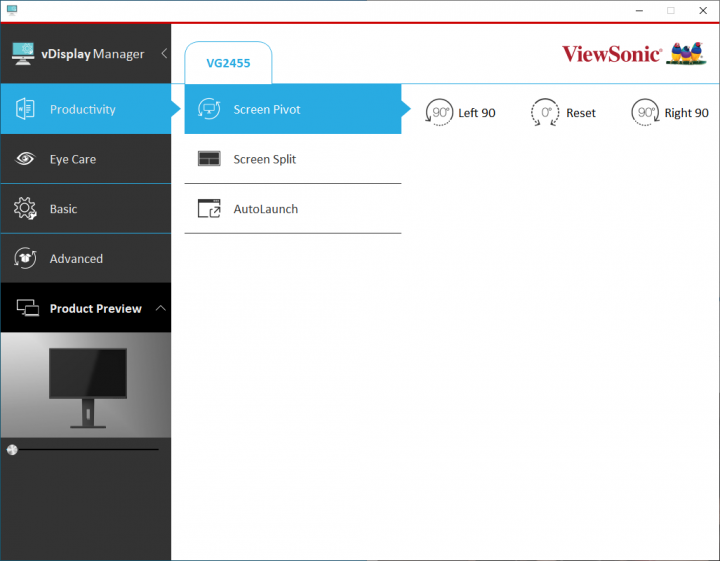Viewport: 720px width, 561px height.
Task: Click the product preview slider track
Action: pyautogui.click(x=85, y=449)
